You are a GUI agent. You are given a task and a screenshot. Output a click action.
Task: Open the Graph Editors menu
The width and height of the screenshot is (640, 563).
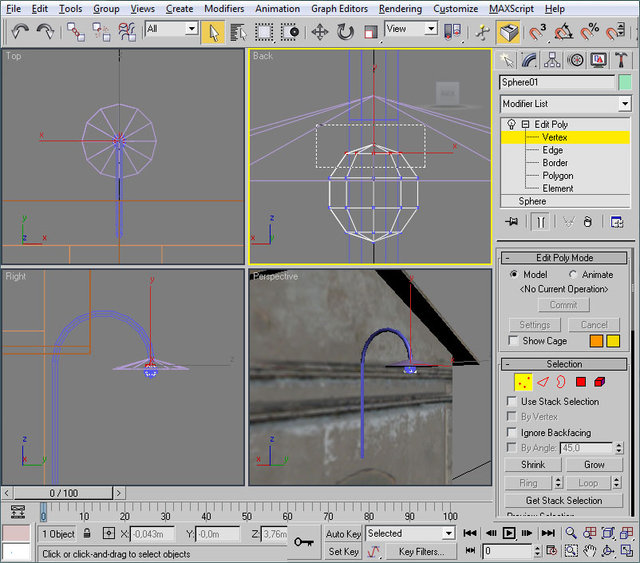point(339,8)
